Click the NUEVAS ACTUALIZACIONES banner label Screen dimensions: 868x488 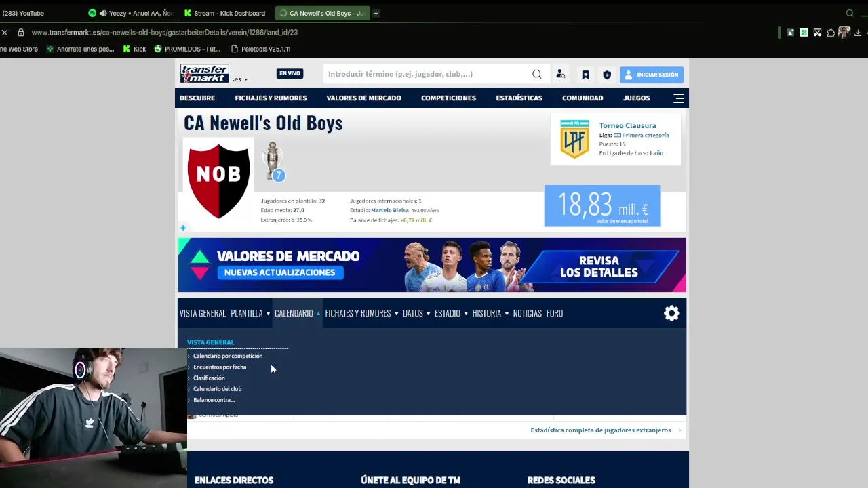[x=279, y=272]
